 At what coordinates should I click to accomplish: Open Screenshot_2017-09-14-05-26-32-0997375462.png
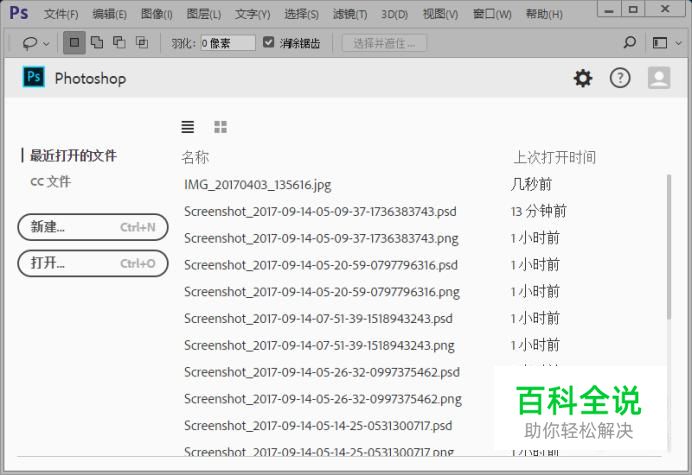pyautogui.click(x=323, y=399)
